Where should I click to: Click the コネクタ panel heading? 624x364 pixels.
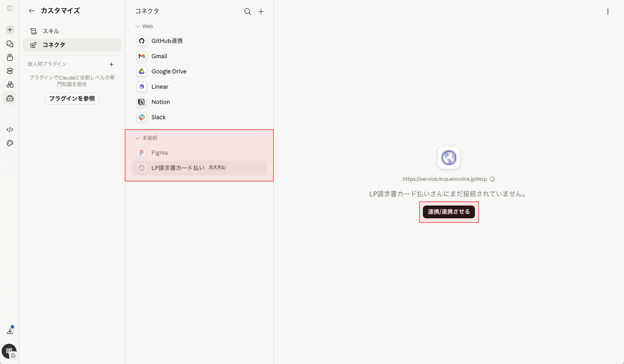pyautogui.click(x=147, y=11)
